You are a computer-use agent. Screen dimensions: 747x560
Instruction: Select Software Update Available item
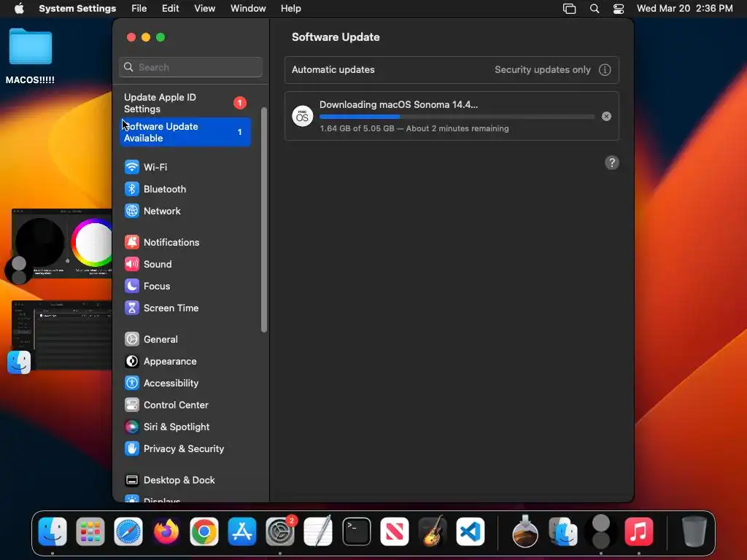pos(186,132)
